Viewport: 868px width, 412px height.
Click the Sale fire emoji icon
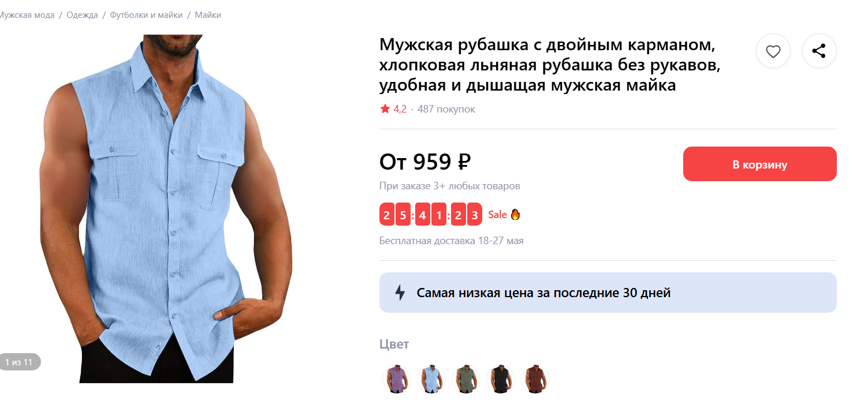[515, 215]
